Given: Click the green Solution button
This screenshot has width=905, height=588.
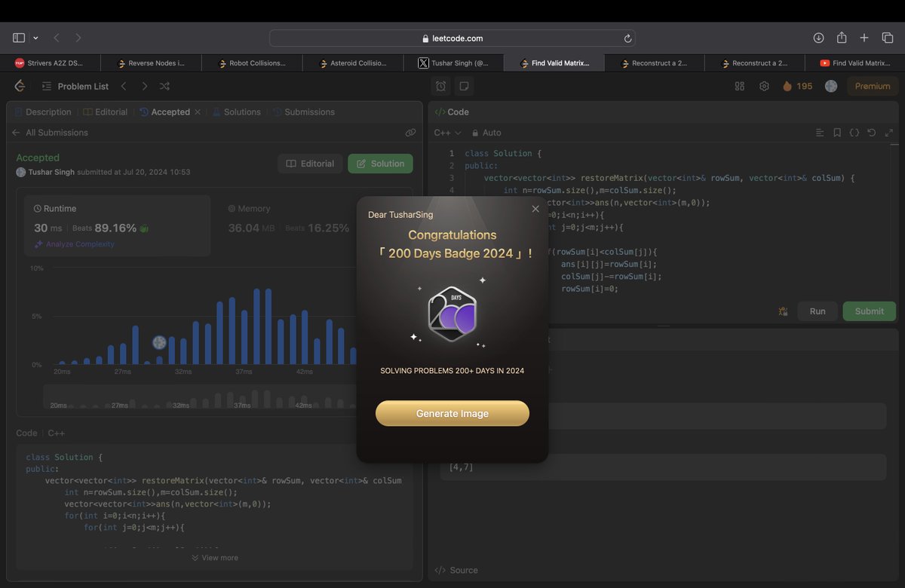Looking at the screenshot, I should (x=380, y=164).
